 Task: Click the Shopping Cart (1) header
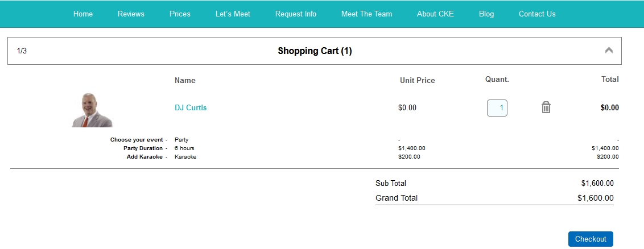(315, 51)
